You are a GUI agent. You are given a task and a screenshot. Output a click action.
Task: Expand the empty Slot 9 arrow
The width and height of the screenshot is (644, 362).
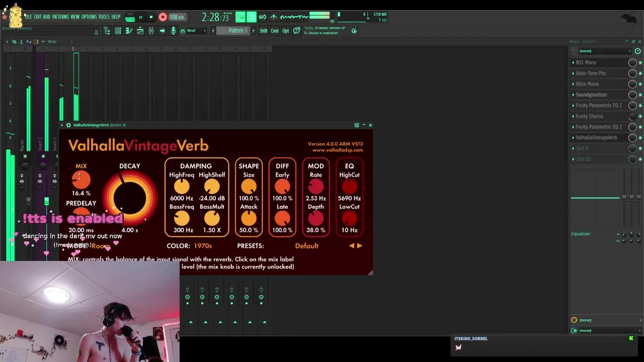tap(573, 148)
